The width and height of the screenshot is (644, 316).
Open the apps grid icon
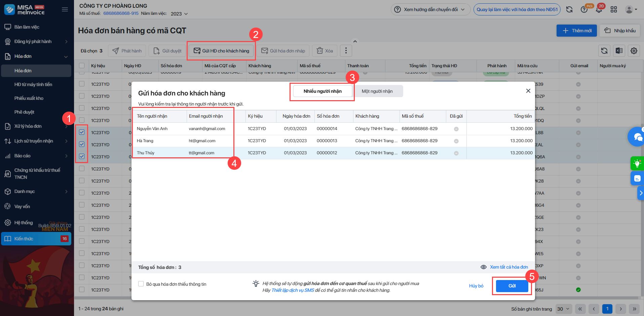[x=614, y=9]
